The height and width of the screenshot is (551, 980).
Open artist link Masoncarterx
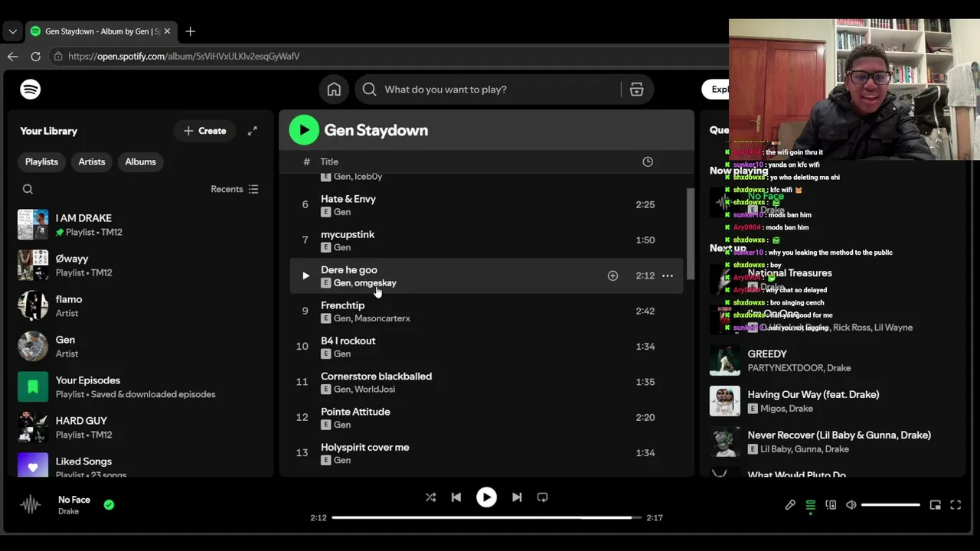pos(382,318)
